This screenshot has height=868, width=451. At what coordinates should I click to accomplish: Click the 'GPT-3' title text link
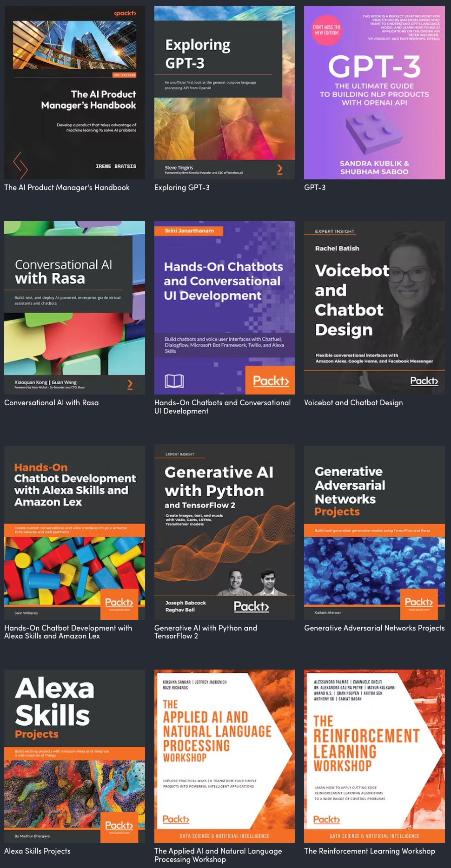coord(315,187)
